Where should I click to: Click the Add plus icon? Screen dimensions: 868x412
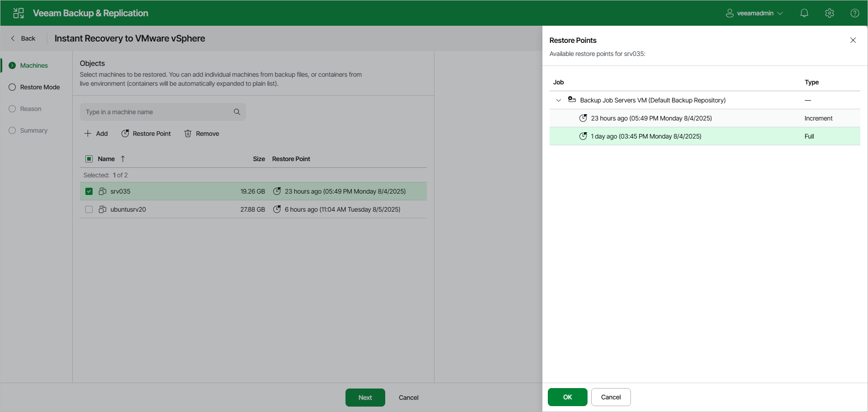click(x=88, y=134)
